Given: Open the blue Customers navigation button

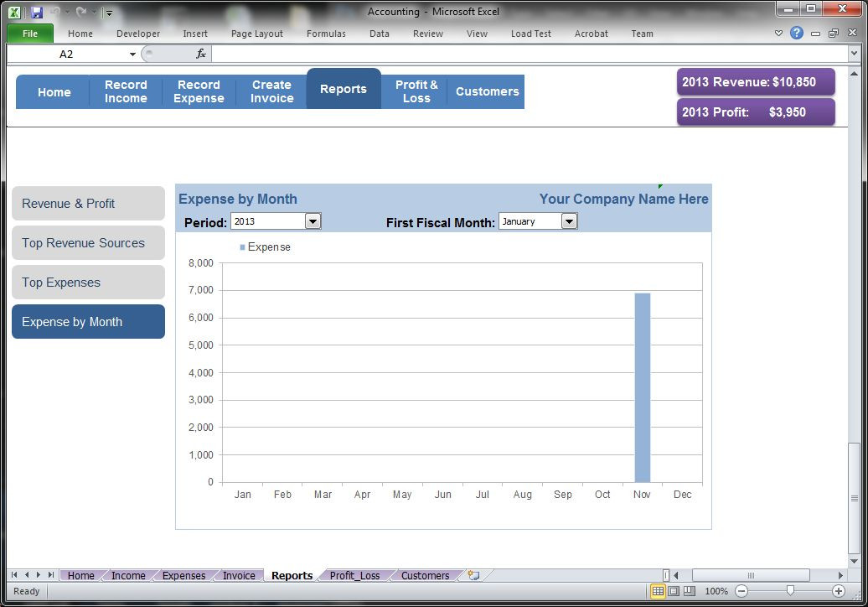Looking at the screenshot, I should coord(487,92).
